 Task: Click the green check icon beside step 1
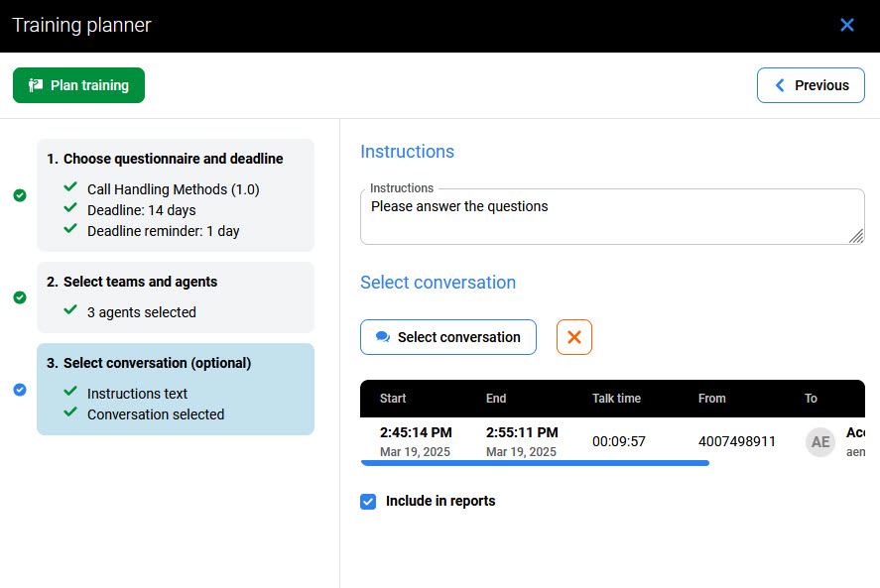tap(20, 195)
